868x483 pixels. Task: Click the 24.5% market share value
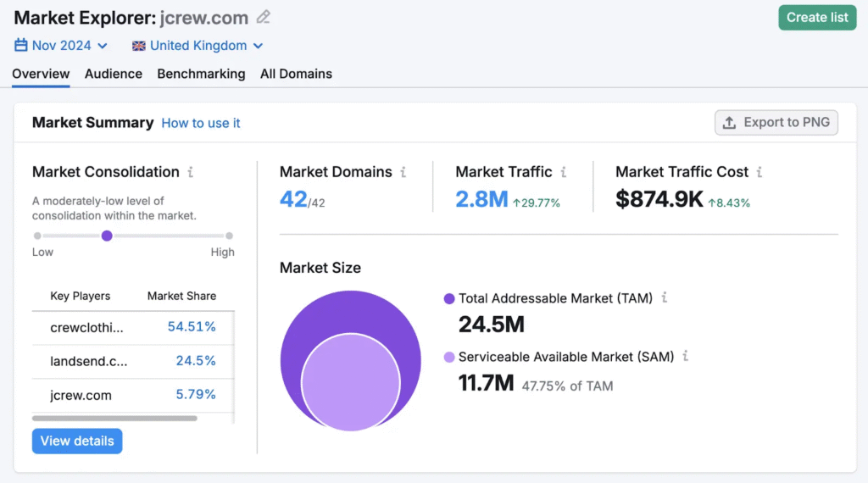[196, 361]
